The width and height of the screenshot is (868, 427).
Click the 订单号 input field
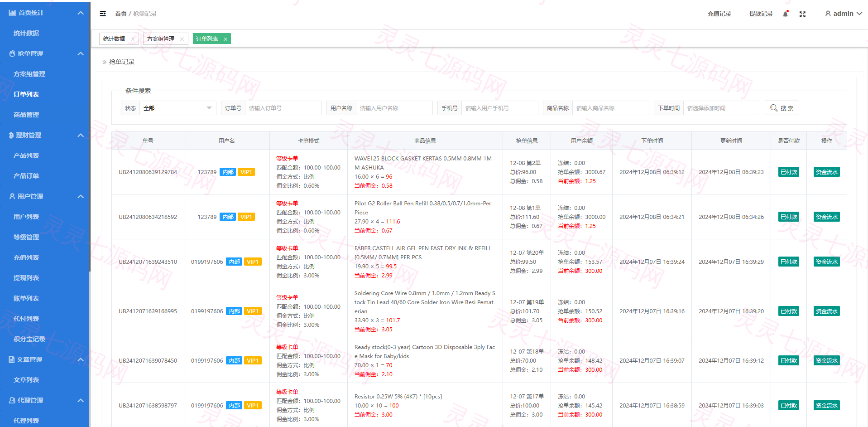283,108
